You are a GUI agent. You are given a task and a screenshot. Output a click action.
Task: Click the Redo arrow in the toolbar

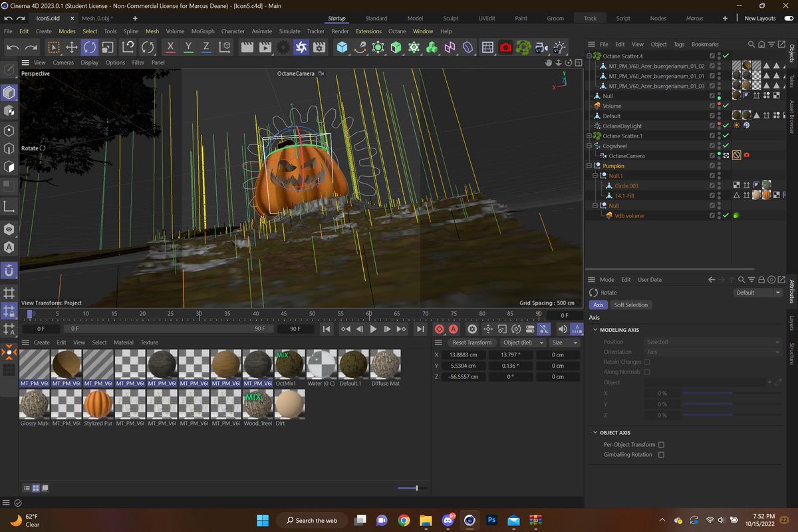pos(31,47)
